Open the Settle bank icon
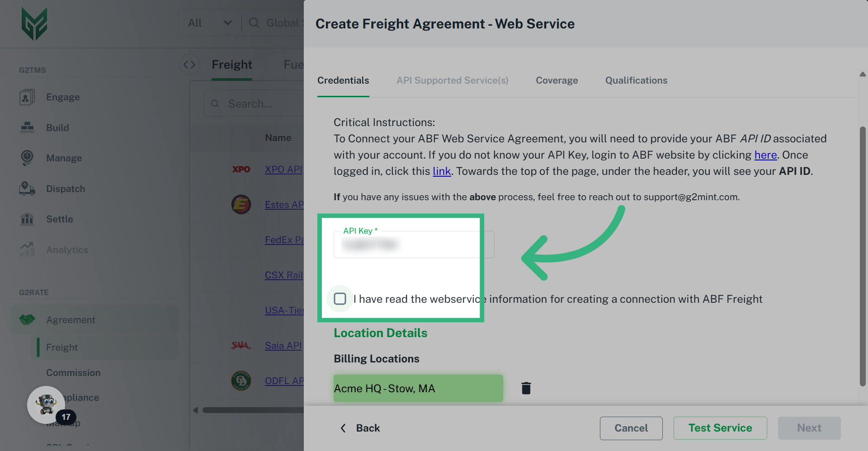Viewport: 868px width, 451px height. (x=27, y=219)
